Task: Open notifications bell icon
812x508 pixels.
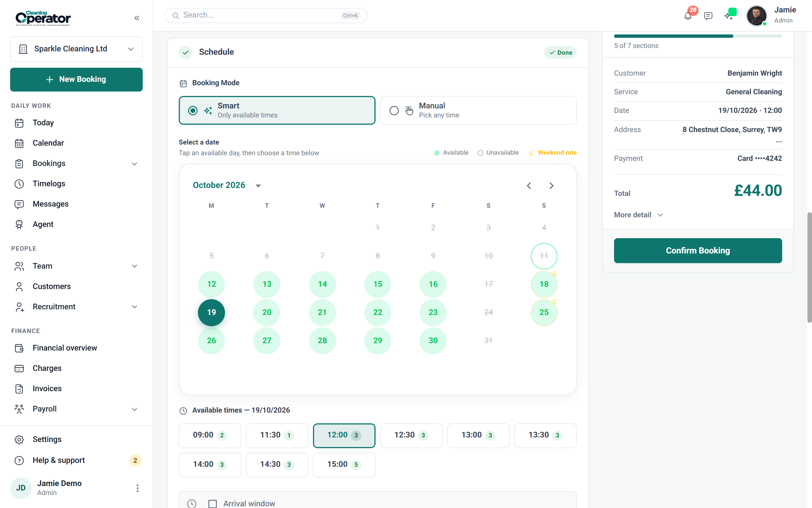Action: (x=687, y=16)
